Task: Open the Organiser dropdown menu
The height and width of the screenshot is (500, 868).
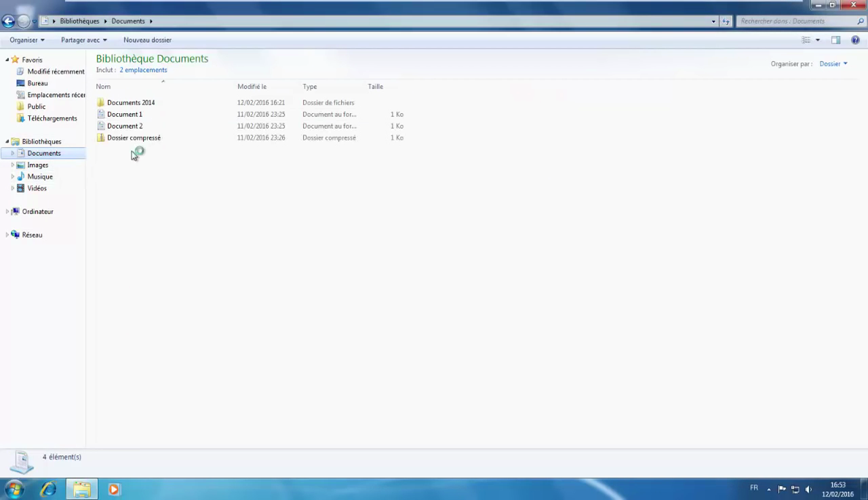Action: (27, 40)
